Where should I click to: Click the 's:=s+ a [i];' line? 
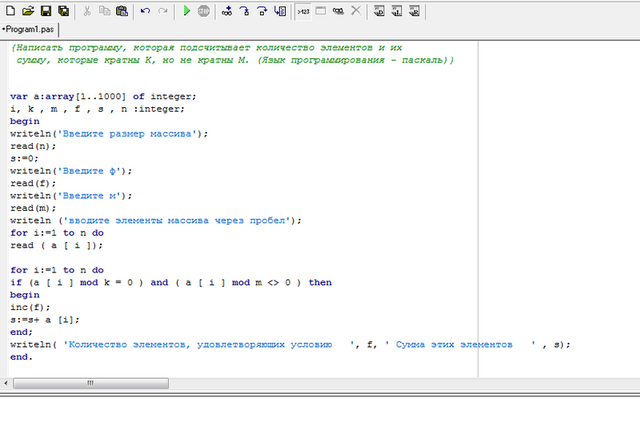click(x=45, y=320)
